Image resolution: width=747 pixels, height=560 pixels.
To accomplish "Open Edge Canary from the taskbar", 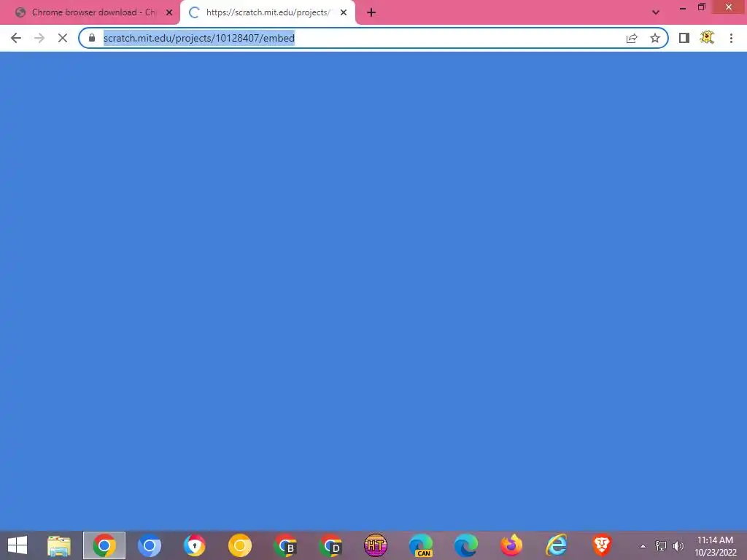I will click(x=421, y=545).
